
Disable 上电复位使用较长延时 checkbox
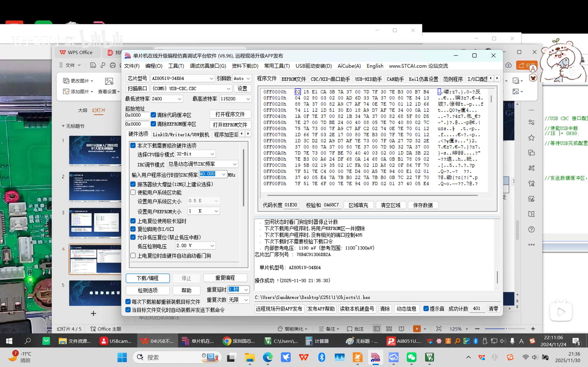tap(133, 221)
